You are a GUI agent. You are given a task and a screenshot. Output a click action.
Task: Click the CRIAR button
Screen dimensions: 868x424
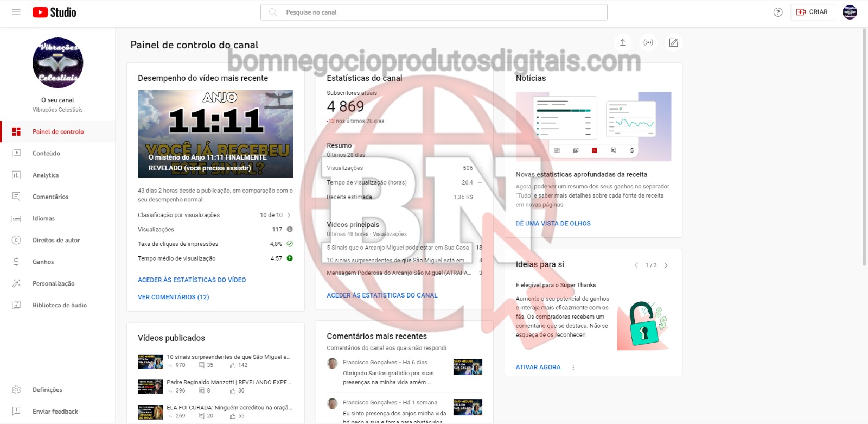click(812, 12)
